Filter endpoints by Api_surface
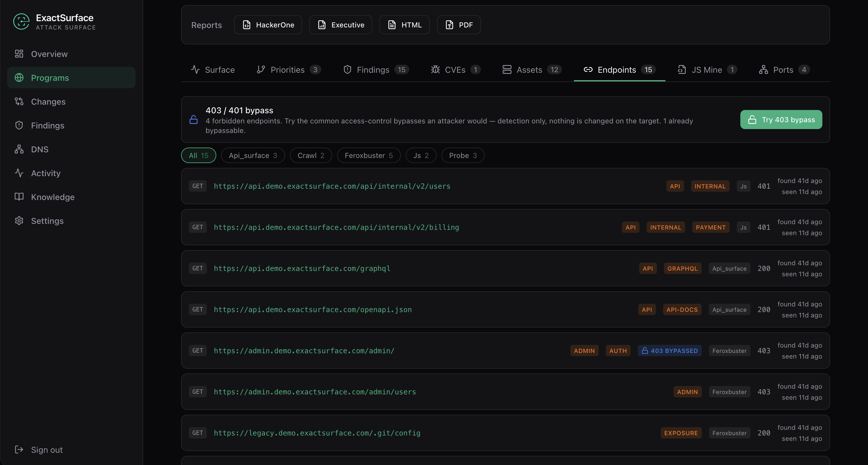The height and width of the screenshot is (465, 868). [253, 156]
